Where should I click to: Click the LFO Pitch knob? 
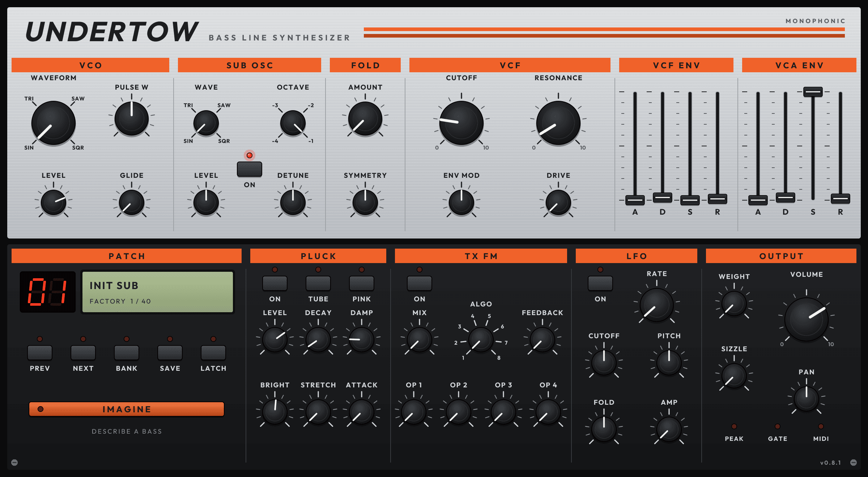coord(669,363)
